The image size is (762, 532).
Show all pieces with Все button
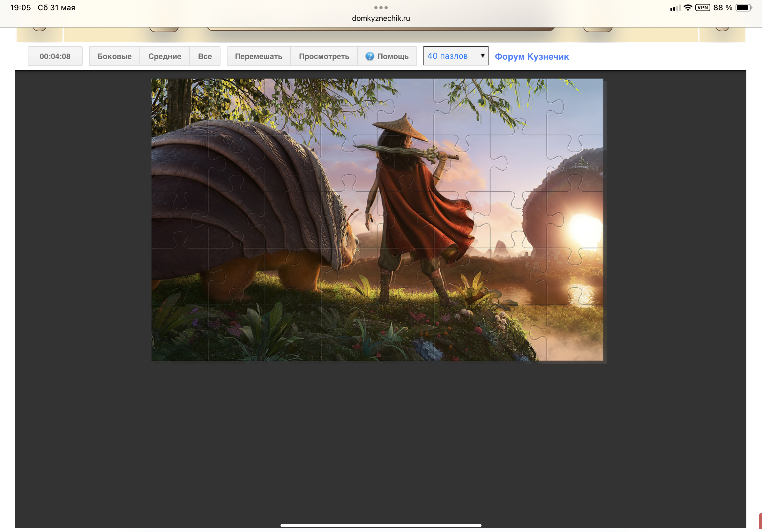tap(205, 56)
